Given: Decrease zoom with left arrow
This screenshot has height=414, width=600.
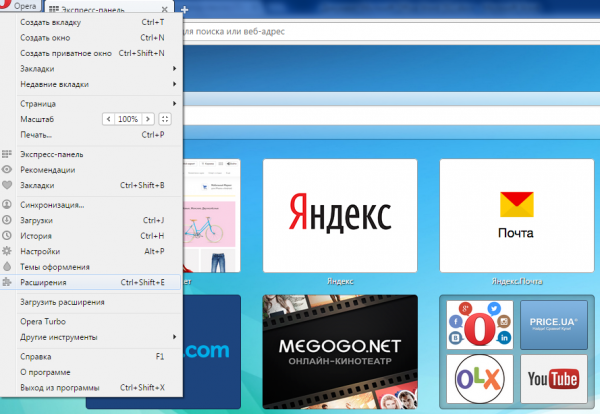Looking at the screenshot, I should click(109, 119).
